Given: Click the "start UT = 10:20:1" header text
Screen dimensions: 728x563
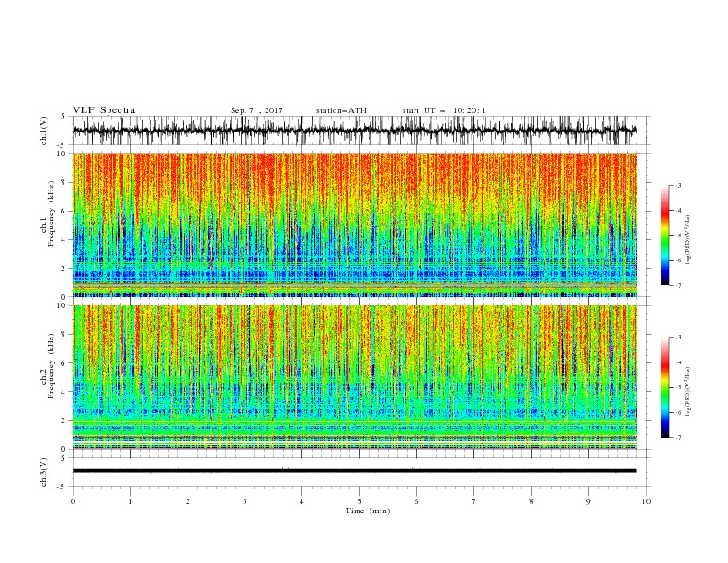Looking at the screenshot, I should pos(443,110).
